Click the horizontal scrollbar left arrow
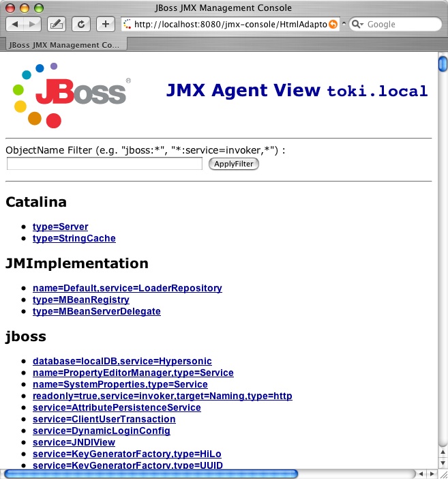 (x=421, y=474)
